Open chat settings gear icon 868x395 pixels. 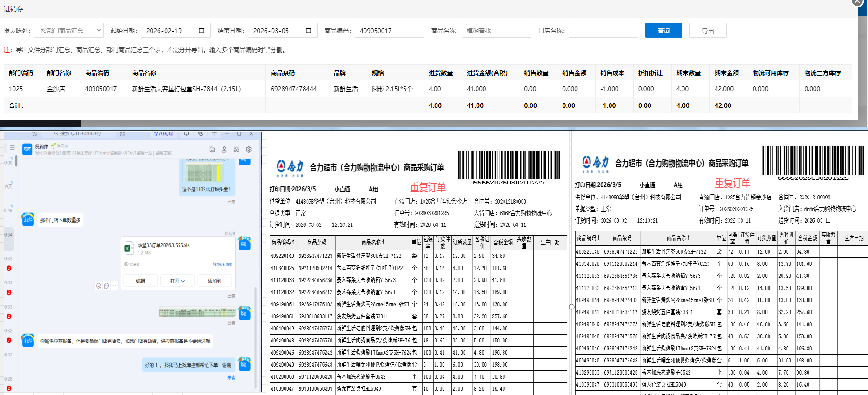tap(249, 150)
